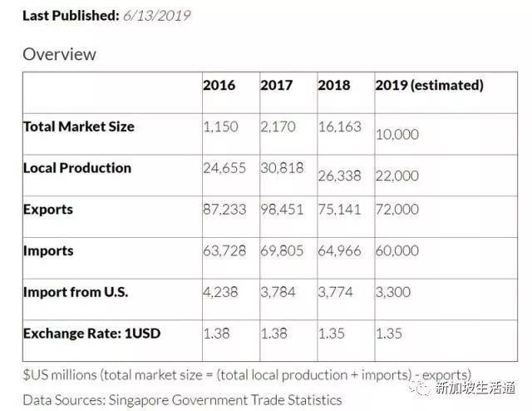This screenshot has width=532, height=411.
Task: Click the Overview section heading
Action: coord(59,55)
